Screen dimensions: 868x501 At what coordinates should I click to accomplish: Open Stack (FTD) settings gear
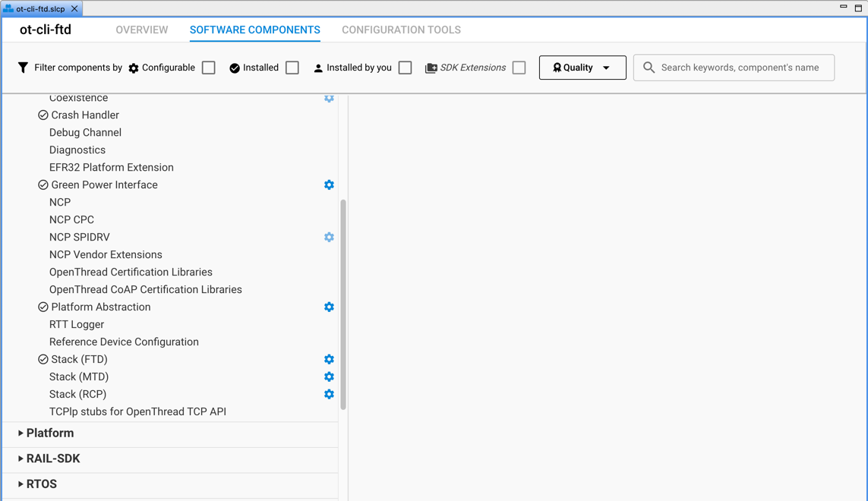329,359
